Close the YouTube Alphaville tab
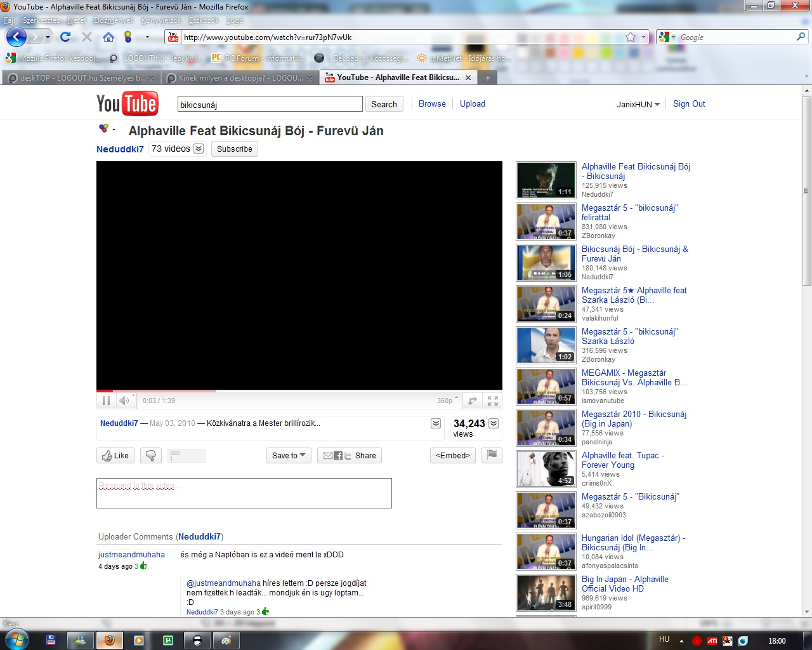Image resolution: width=812 pixels, height=650 pixels. (x=468, y=77)
